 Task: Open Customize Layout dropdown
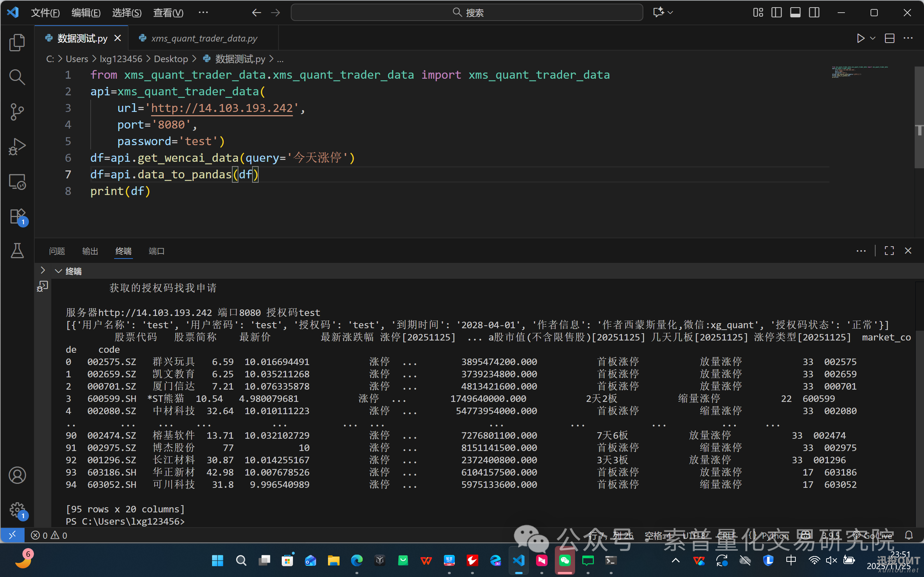[x=757, y=12]
